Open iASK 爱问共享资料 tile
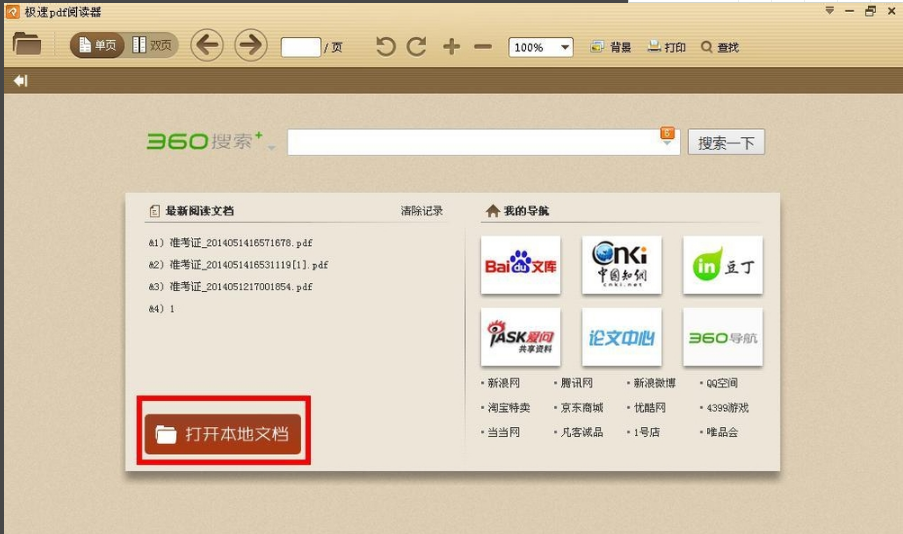903x534 pixels. click(521, 337)
